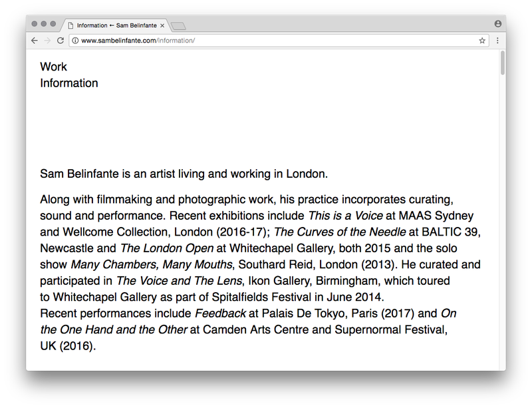
Task: Click the address bar URL field
Action: (278, 41)
